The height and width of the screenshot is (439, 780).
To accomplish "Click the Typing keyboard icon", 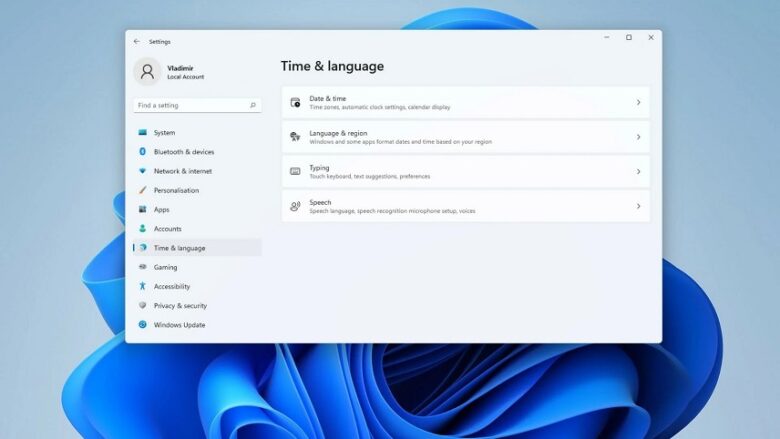I will [x=295, y=172].
